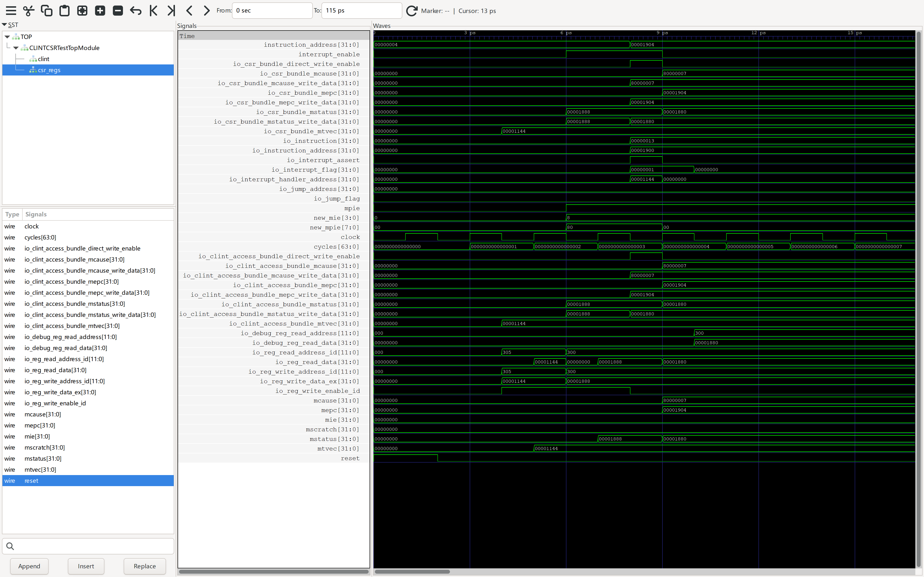This screenshot has width=924, height=577.
Task: Collapse the CLINTCSRTestTopModule tree node
Action: (16, 48)
